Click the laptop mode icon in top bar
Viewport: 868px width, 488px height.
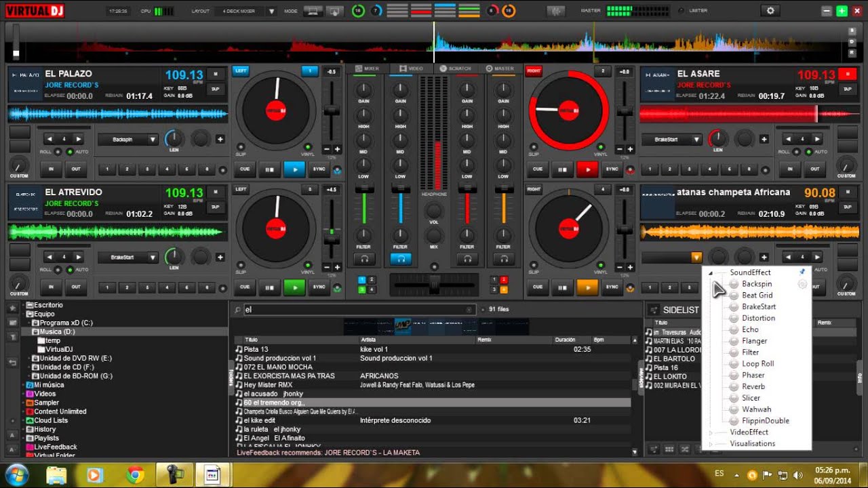313,11
